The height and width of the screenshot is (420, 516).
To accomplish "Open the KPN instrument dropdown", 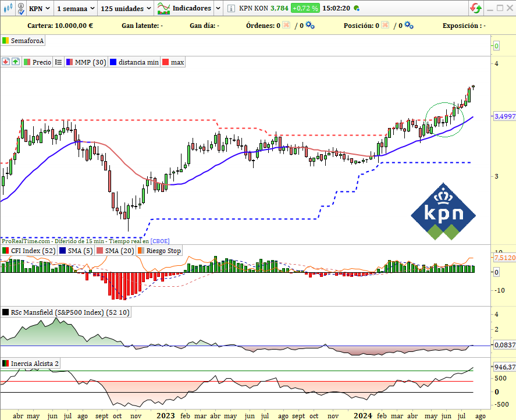I will pyautogui.click(x=39, y=8).
